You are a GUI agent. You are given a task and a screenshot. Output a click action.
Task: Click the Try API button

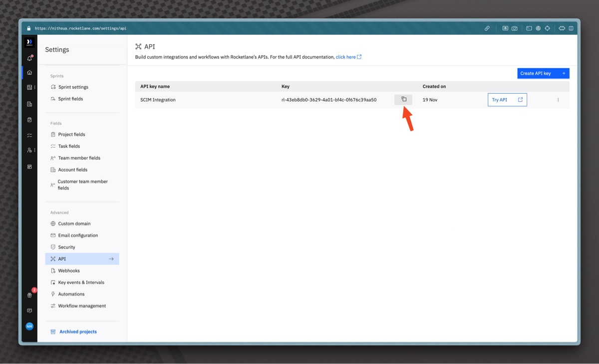coord(507,100)
